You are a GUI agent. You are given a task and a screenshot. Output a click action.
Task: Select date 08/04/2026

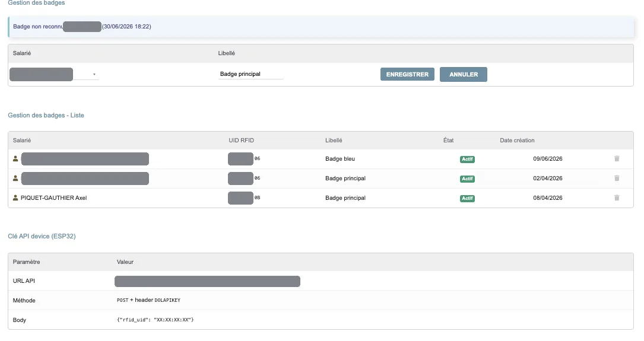pos(547,198)
